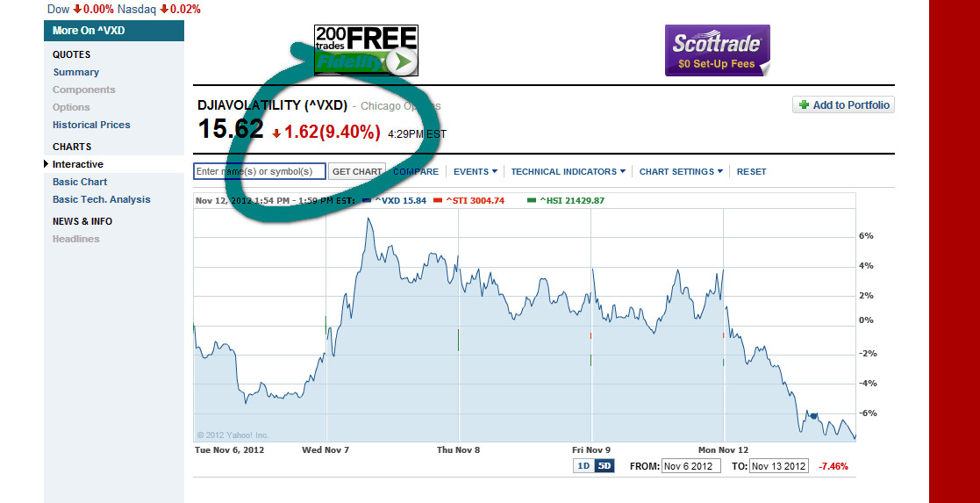This screenshot has height=503, width=980.
Task: Click the DJIAVOLATILITY (^VXD) title
Action: pyautogui.click(x=273, y=105)
